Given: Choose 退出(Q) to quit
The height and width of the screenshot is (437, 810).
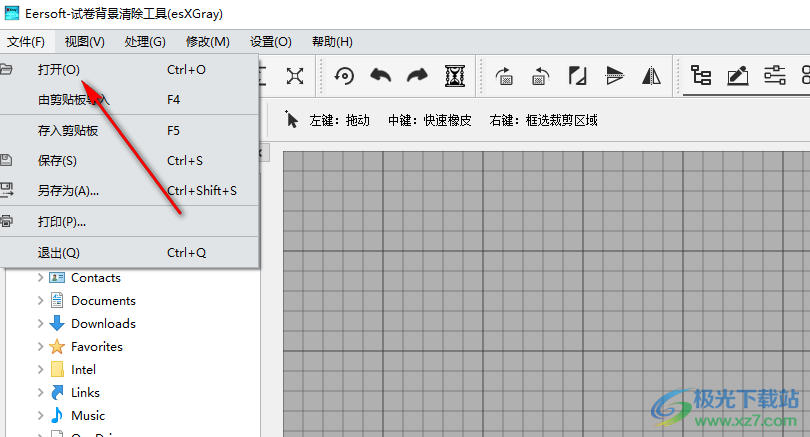Looking at the screenshot, I should (x=129, y=253).
